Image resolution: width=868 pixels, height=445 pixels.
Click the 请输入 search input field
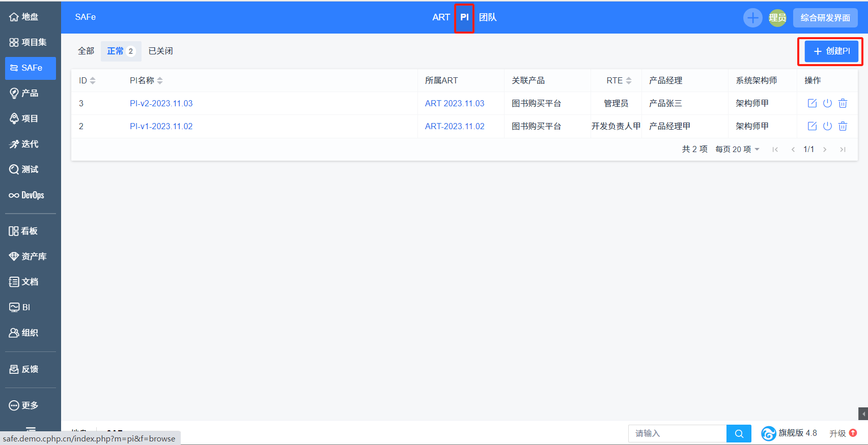tap(678, 433)
